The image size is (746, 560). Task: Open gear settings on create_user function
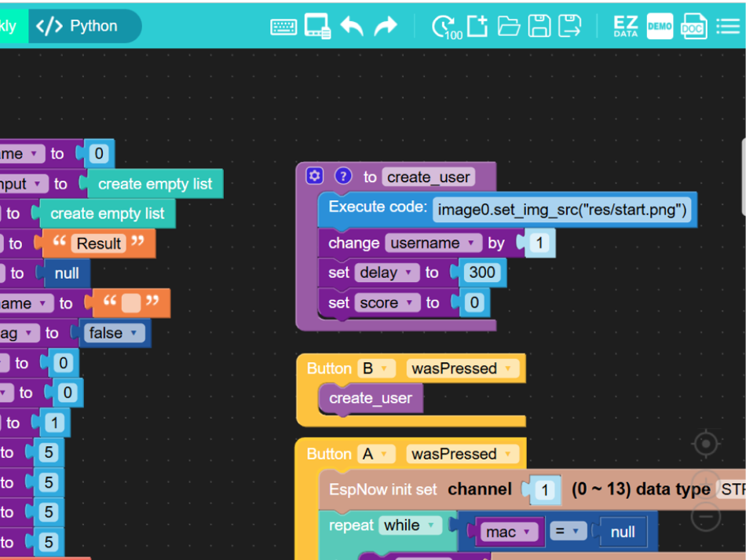314,176
